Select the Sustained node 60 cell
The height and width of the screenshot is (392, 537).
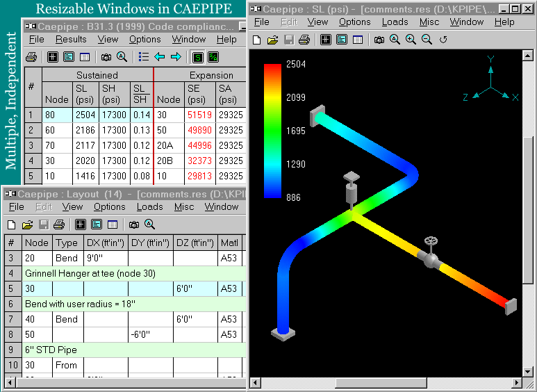click(x=57, y=130)
